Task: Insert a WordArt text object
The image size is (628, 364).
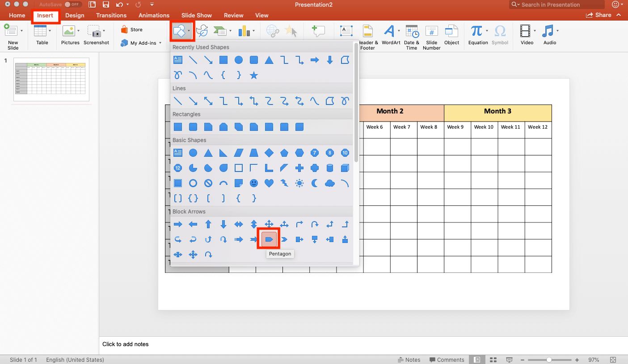Action: [x=390, y=31]
